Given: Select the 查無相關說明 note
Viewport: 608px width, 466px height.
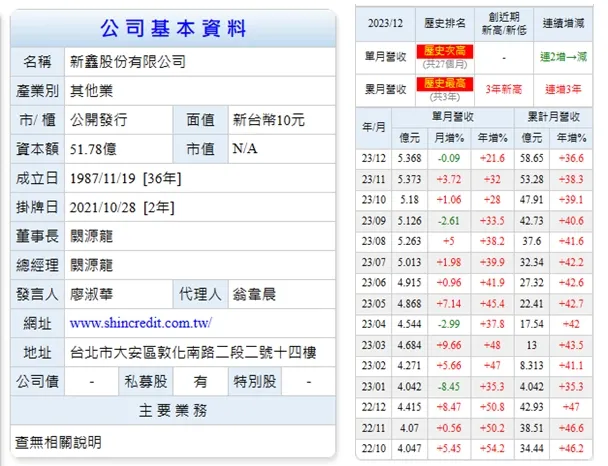Looking at the screenshot, I should pos(58,442).
